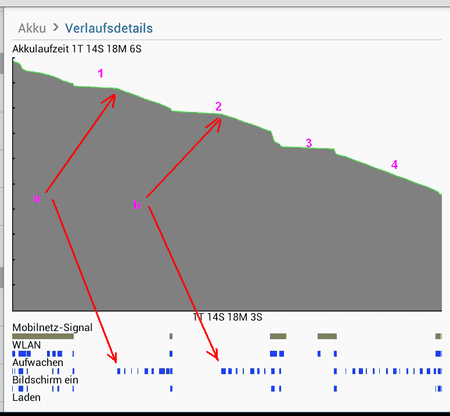Image resolution: width=450 pixels, height=416 pixels.
Task: Click the Akkulaufzeit 1T 14S 18M 6S label
Action: coord(77,49)
